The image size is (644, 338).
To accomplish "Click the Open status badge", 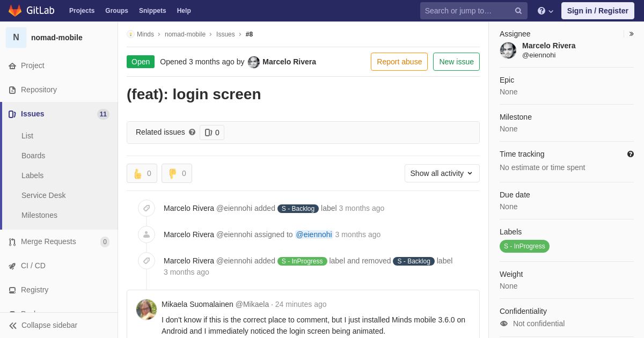I will coord(141,62).
